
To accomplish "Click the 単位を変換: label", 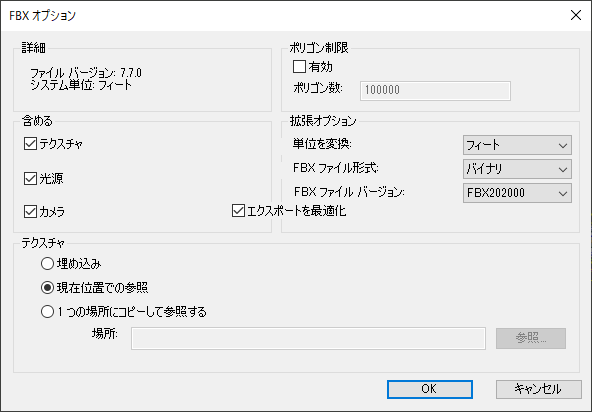I will pyautogui.click(x=322, y=144).
